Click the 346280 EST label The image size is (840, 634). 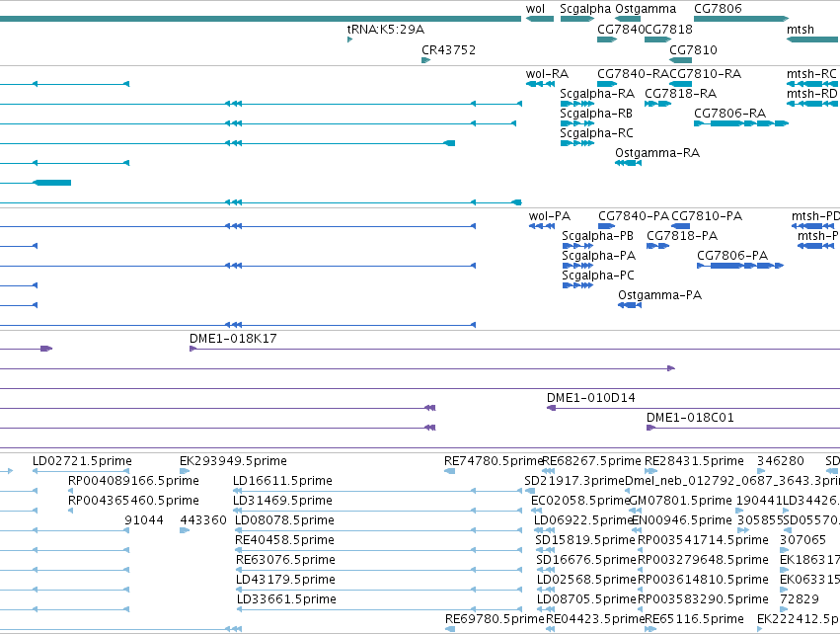pos(781,461)
